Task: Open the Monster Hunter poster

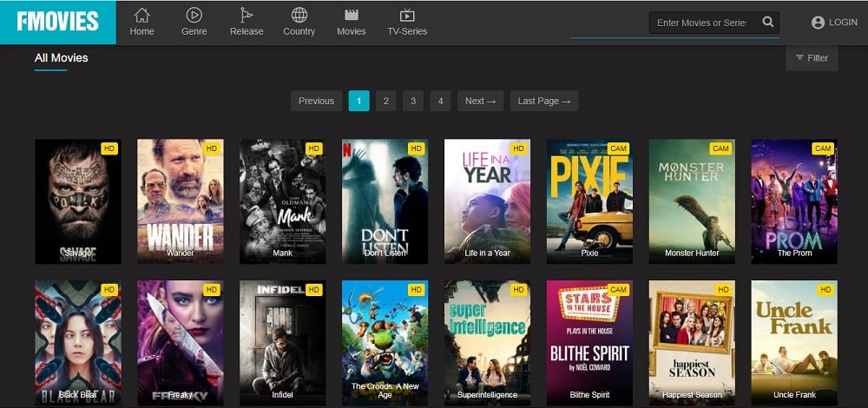Action: [x=692, y=201]
